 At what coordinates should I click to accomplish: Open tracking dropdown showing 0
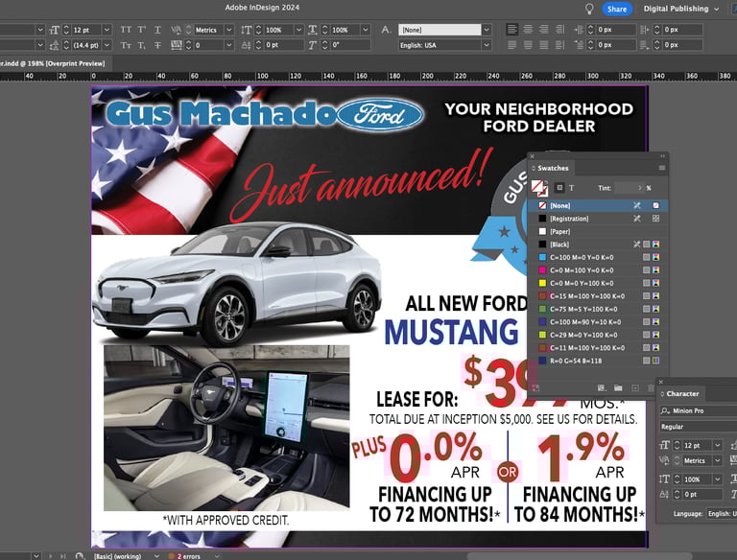(229, 45)
